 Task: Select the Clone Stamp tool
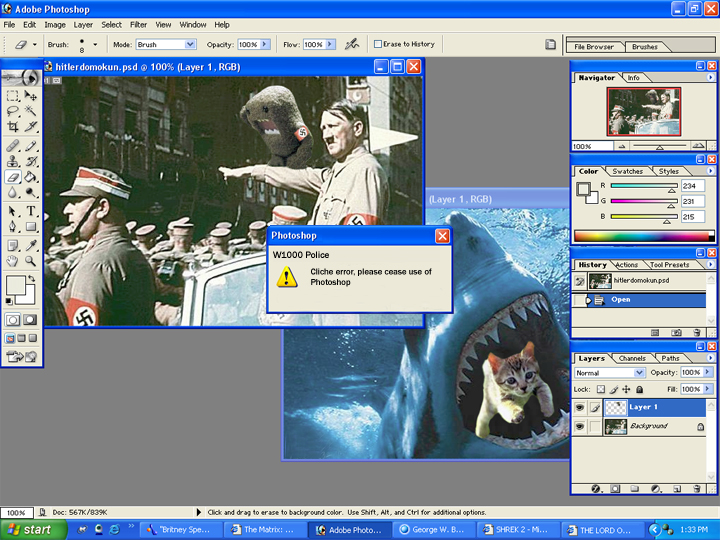coord(13,161)
